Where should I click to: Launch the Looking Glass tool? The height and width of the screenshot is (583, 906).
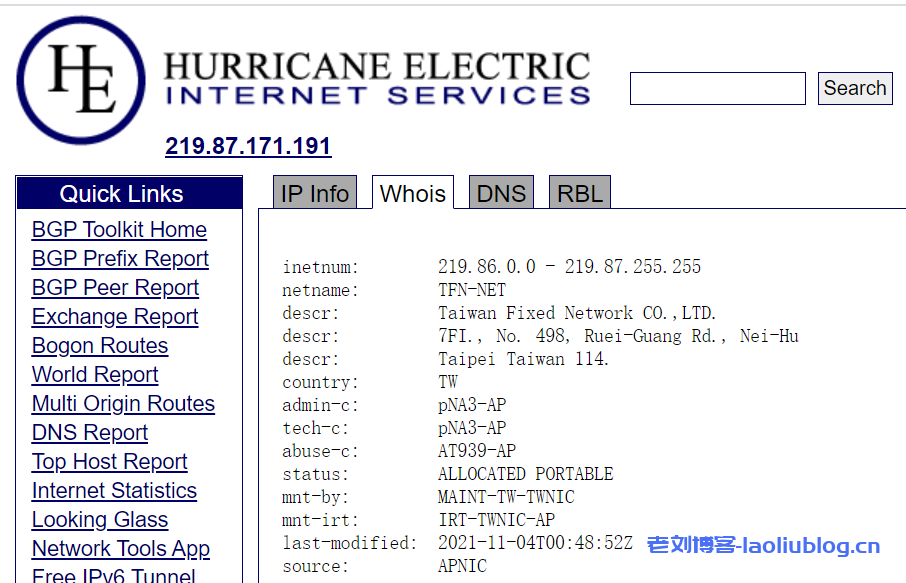(x=99, y=519)
